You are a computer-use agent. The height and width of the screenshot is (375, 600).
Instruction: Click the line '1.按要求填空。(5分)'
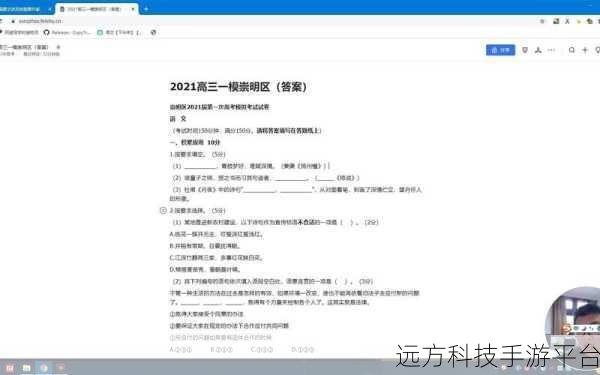197,154
